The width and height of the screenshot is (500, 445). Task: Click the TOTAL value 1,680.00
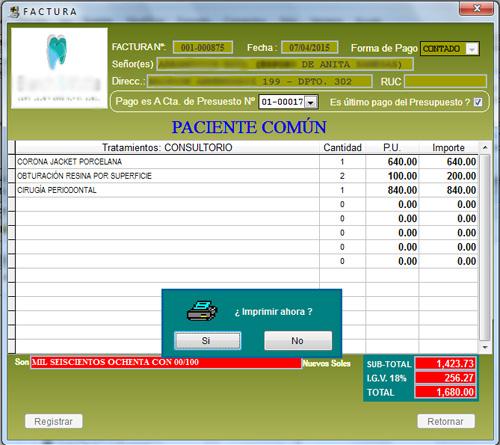coord(445,392)
